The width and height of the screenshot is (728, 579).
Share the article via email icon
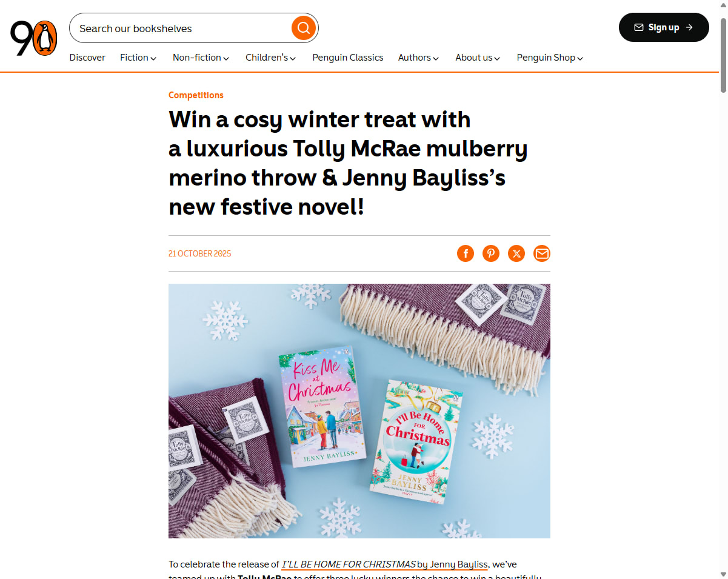click(542, 253)
